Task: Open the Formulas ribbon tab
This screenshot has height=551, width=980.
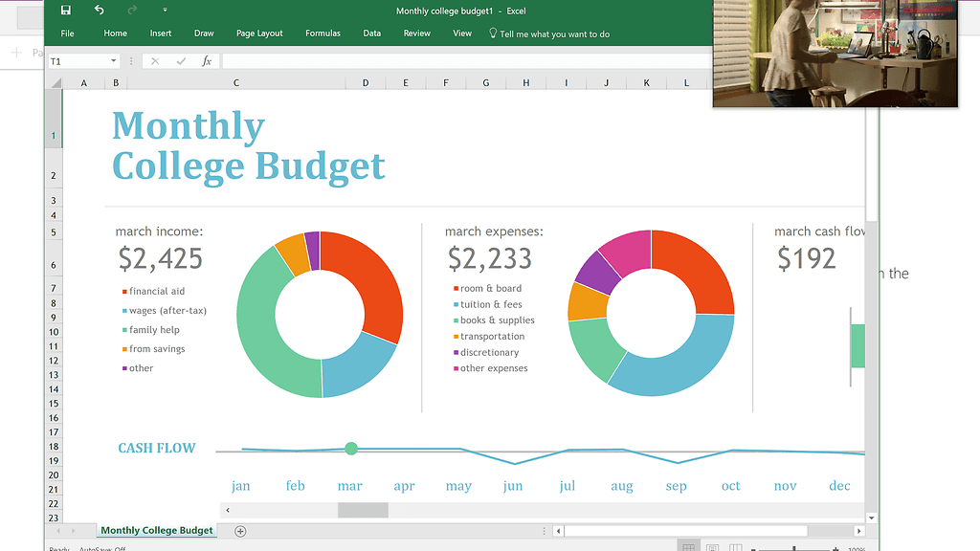Action: click(x=323, y=33)
